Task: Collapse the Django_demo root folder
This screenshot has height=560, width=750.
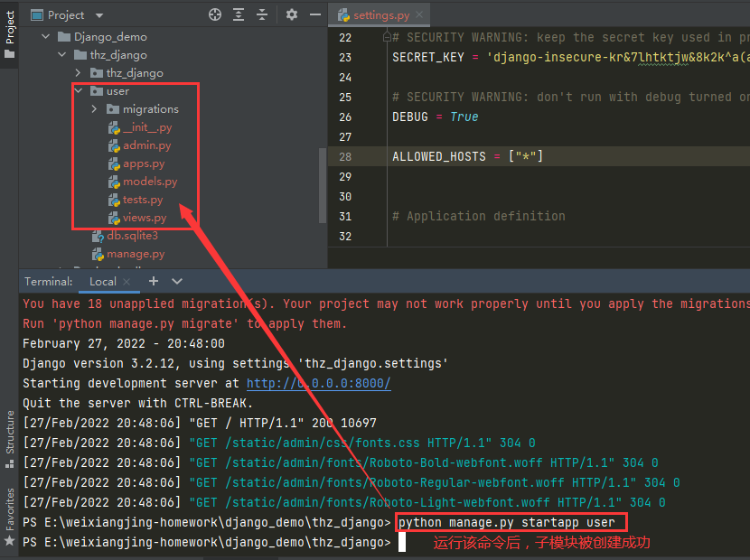Action: pos(46,36)
